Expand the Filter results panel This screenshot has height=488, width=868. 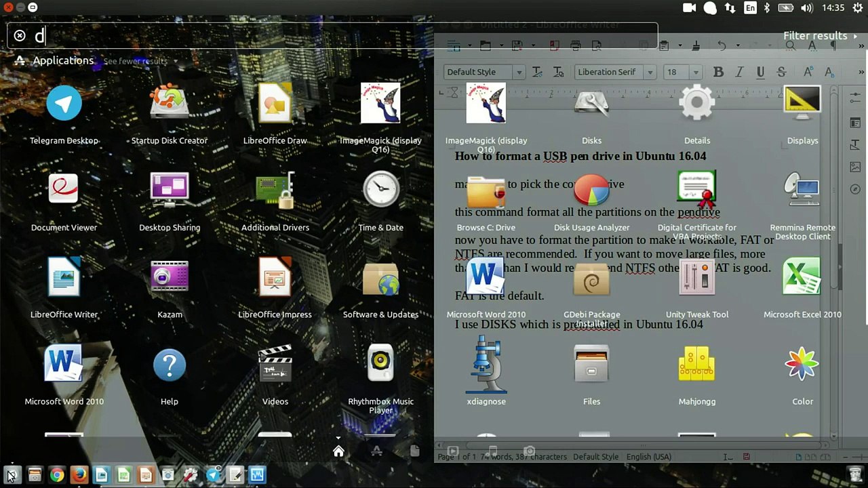[x=819, y=36]
